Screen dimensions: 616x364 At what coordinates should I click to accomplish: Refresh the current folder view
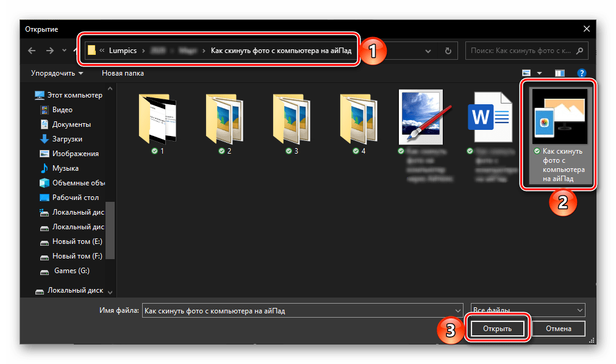coord(448,51)
